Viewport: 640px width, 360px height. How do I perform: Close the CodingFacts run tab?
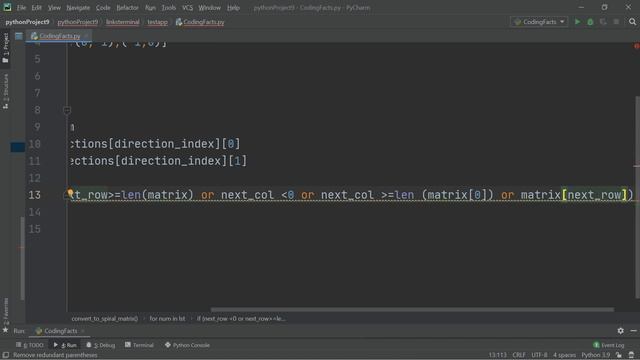83,331
